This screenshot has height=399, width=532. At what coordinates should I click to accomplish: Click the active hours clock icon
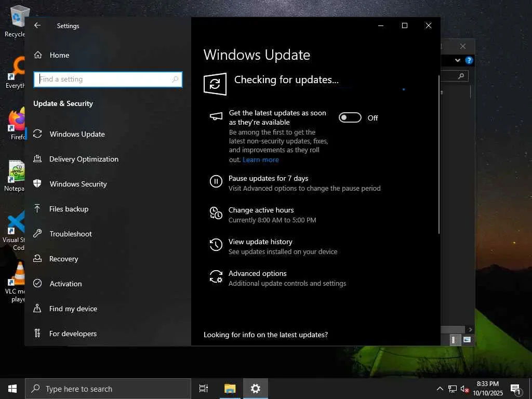click(x=216, y=213)
